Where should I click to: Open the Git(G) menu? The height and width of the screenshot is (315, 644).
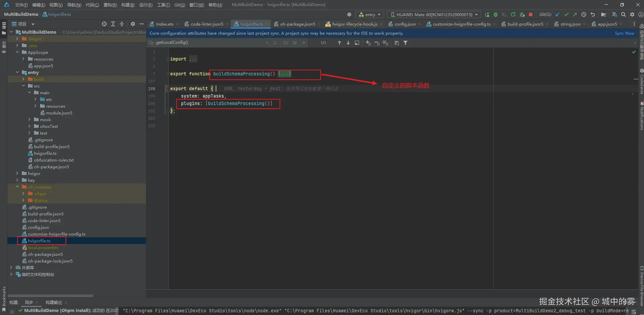pyautogui.click(x=180, y=5)
